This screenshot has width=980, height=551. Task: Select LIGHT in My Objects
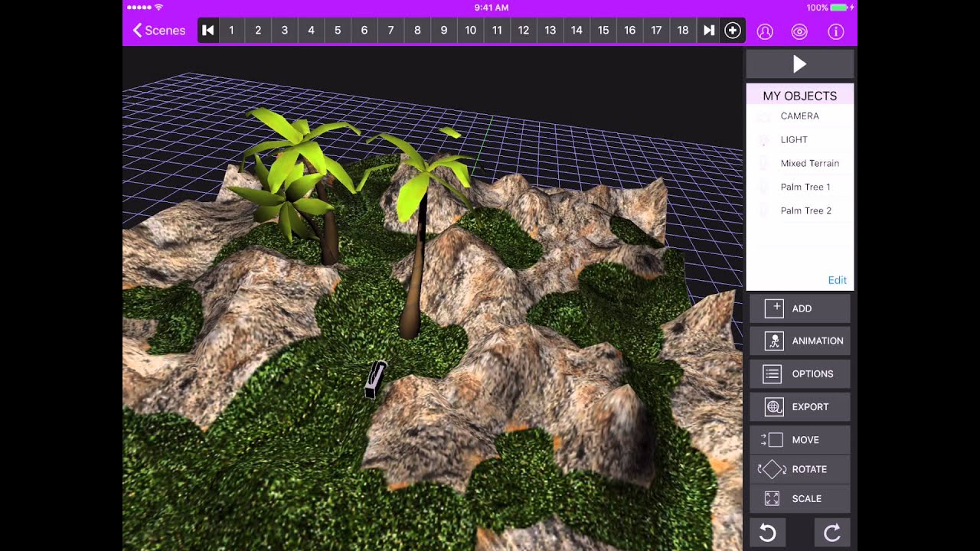800,140
